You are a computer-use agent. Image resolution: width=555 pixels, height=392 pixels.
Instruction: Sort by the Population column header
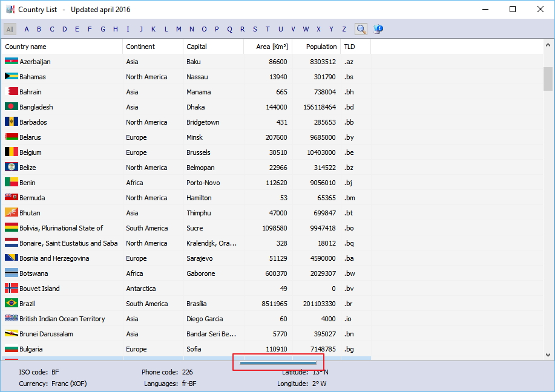(x=321, y=47)
